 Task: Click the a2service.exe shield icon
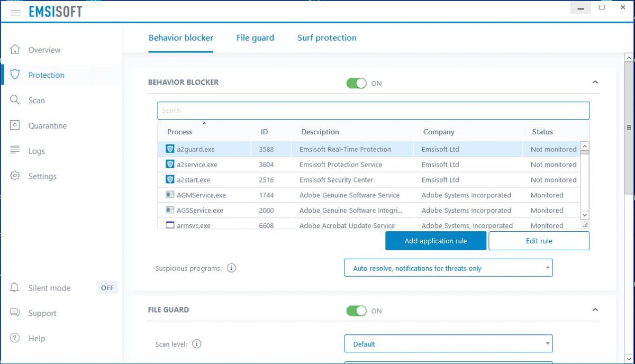coord(170,165)
